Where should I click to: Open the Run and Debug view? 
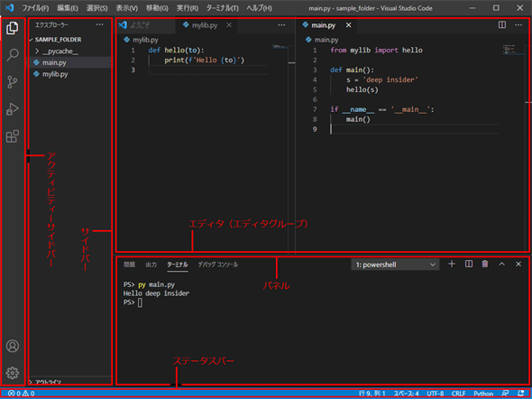13,109
